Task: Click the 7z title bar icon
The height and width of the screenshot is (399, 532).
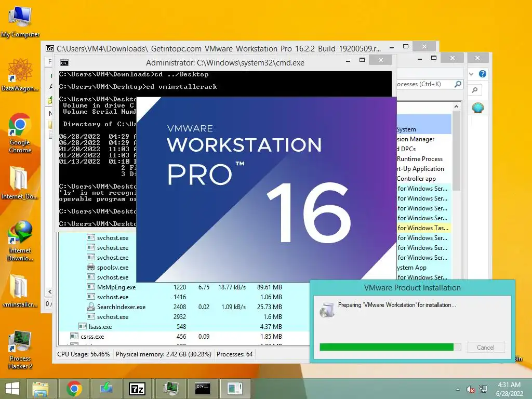Action: pyautogui.click(x=49, y=48)
